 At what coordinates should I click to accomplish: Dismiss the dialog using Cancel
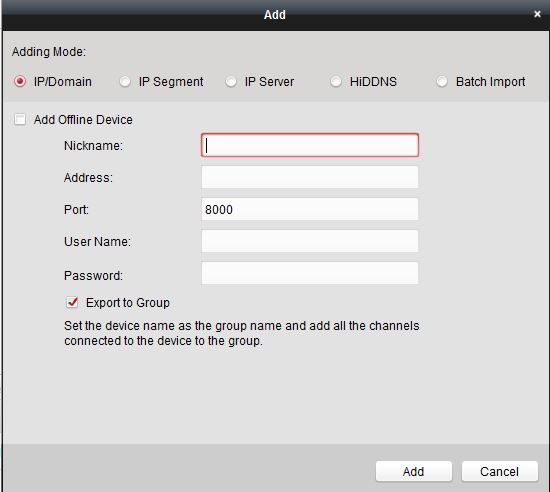[499, 471]
